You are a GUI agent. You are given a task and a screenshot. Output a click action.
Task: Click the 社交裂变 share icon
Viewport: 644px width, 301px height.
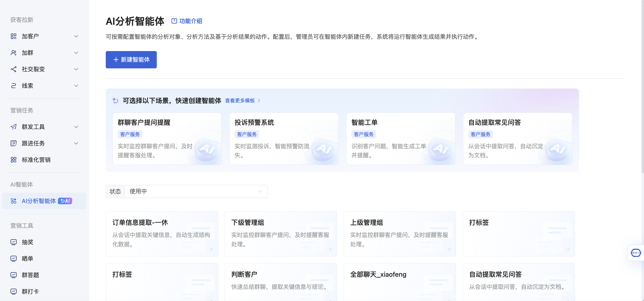tap(14, 69)
